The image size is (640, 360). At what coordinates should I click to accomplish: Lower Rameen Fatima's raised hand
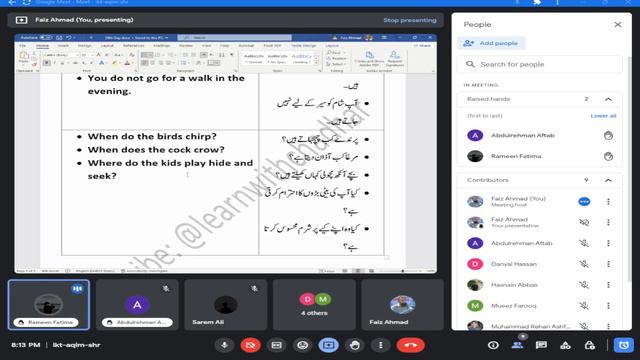tap(608, 156)
